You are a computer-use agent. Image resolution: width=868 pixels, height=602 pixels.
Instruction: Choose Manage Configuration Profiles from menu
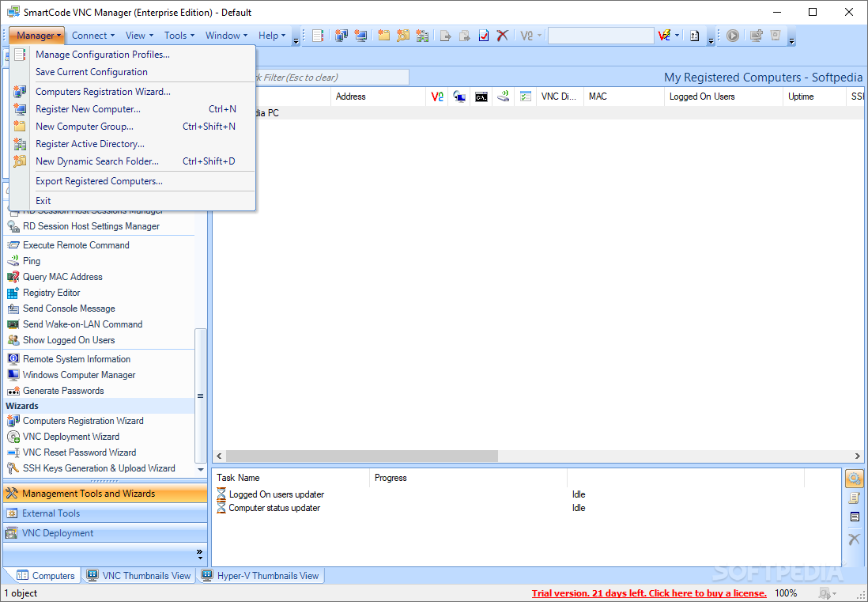pyautogui.click(x=133, y=55)
